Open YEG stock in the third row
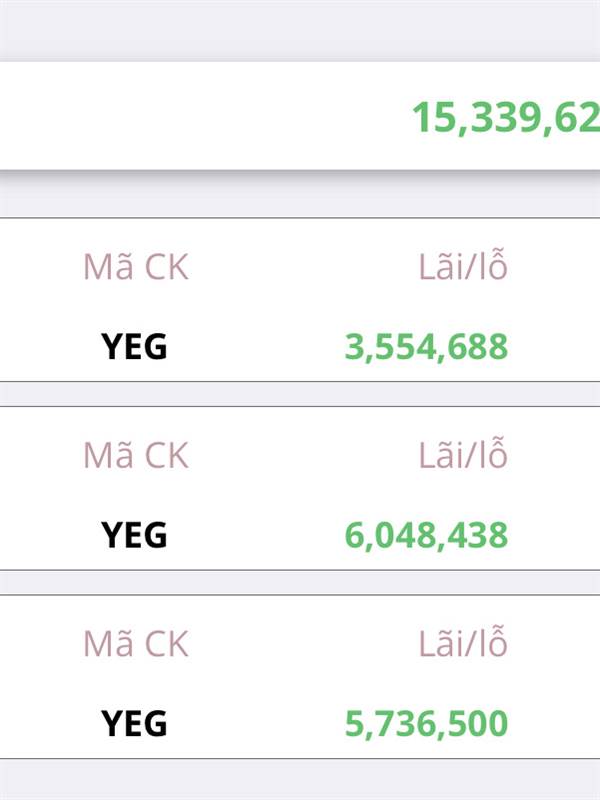 coord(134,723)
